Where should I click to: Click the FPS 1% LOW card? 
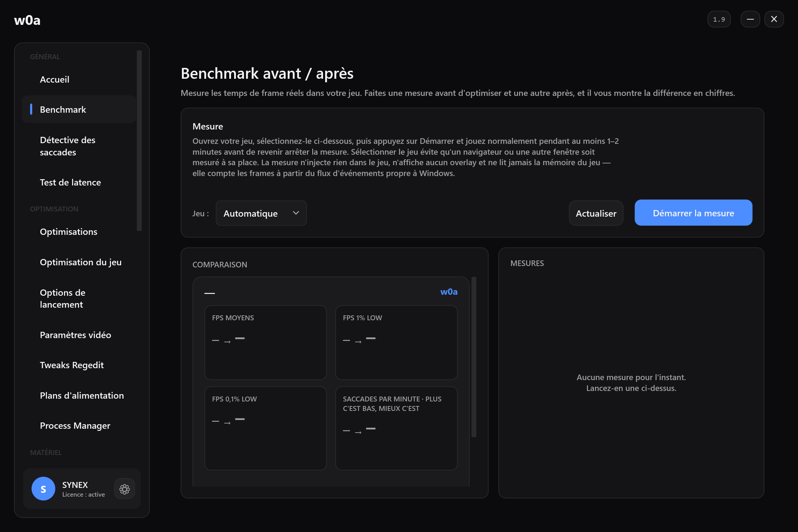click(397, 343)
